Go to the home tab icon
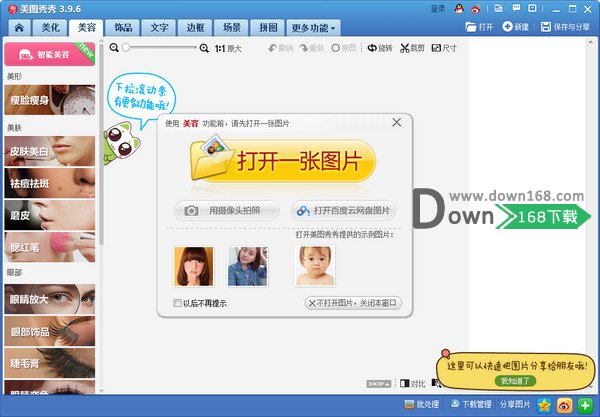600x417 pixels. 19,28
